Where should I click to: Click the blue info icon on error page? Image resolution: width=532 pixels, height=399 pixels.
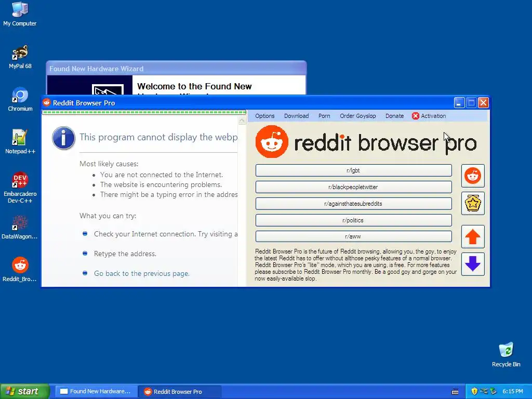point(63,138)
